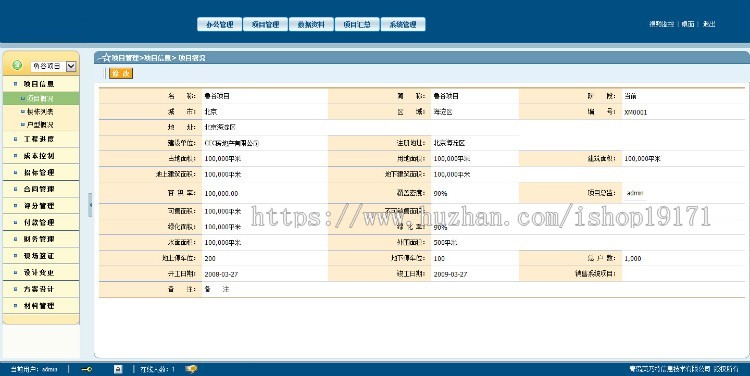Open the project selector dropdown arrow
This screenshot has height=376, width=750.
71,66
